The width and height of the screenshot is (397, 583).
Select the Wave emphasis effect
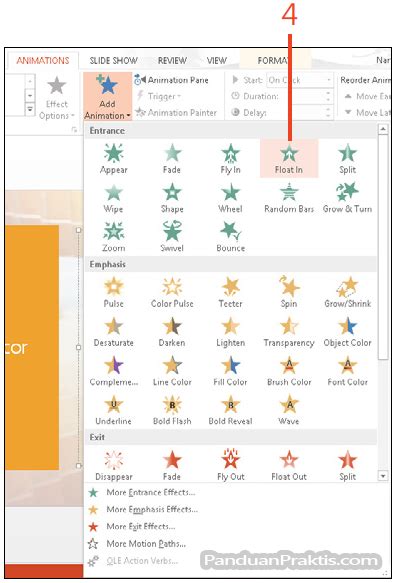pos(289,410)
